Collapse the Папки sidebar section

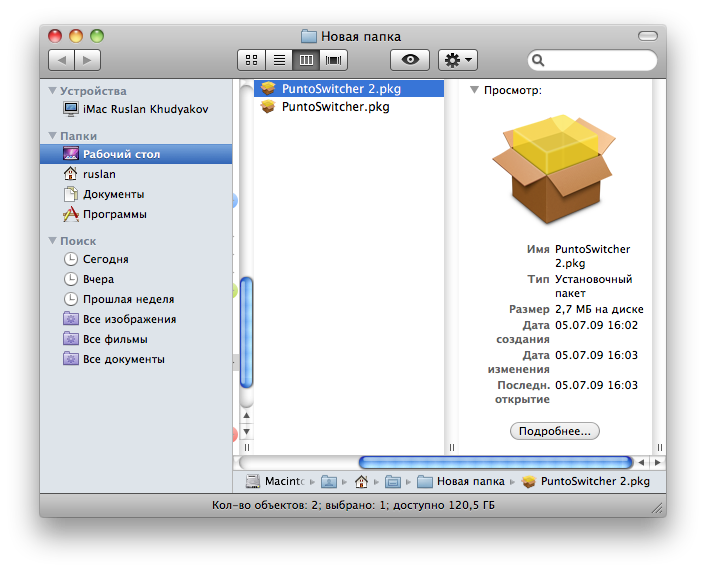53,136
